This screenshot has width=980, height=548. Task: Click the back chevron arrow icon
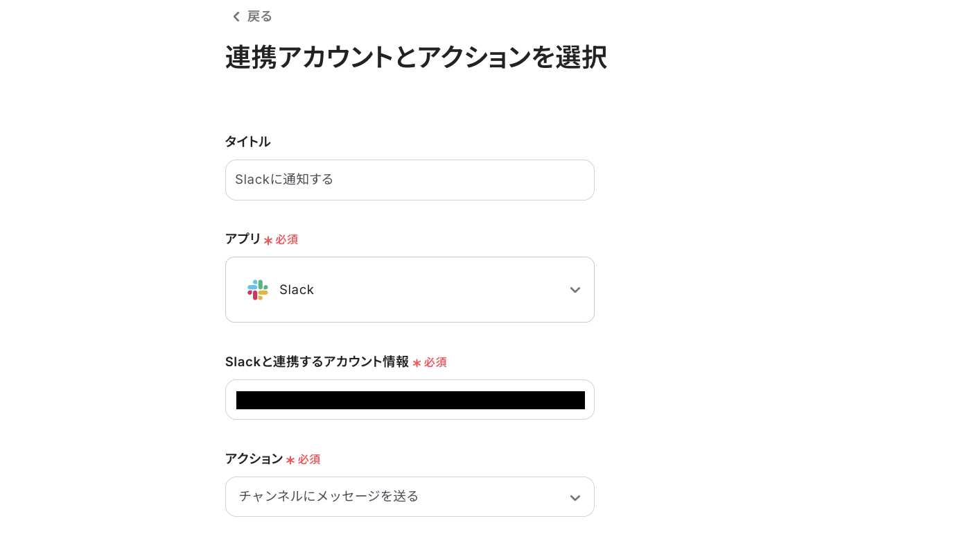236,17
